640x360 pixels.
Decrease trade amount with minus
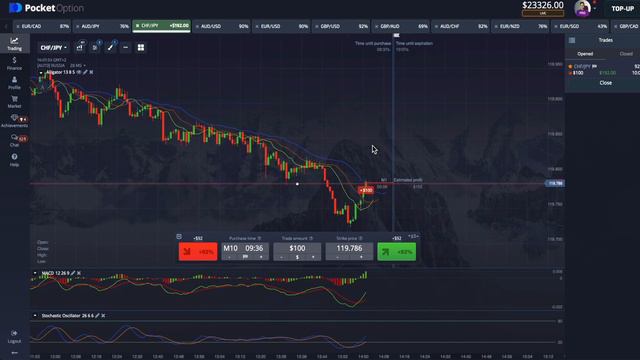[x=282, y=257]
